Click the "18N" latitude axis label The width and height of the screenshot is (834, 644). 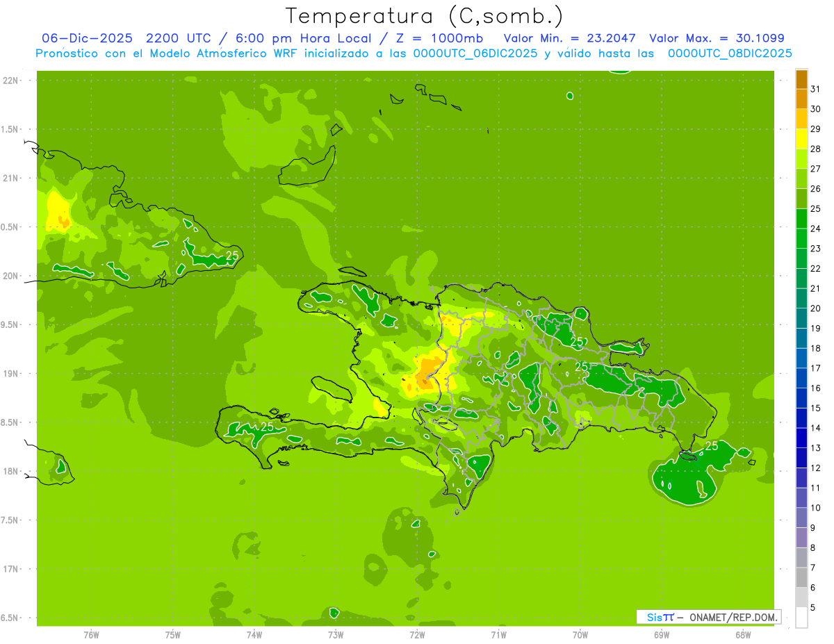coord(10,471)
